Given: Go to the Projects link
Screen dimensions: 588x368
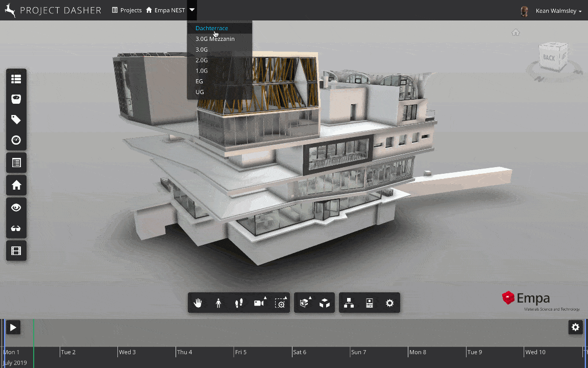Looking at the screenshot, I should 127,10.
